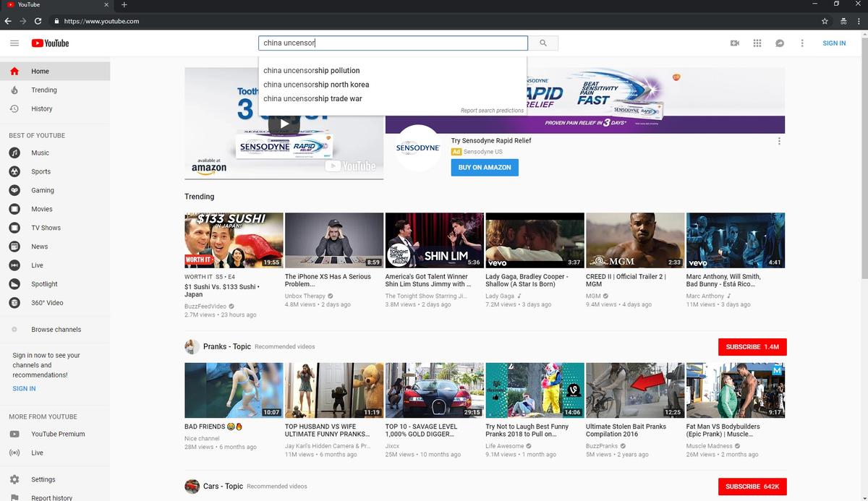
Task: Go to Trending in sidebar
Action: [x=43, y=90]
